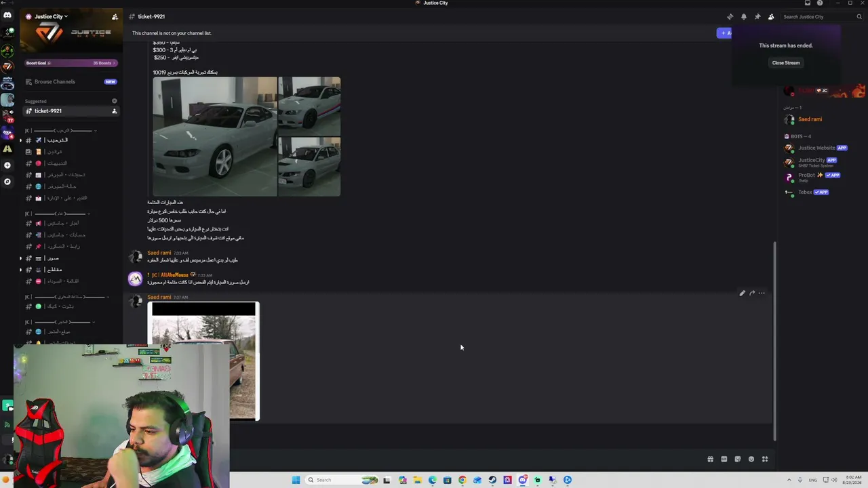Click the Saed rami username at 7:33 AM
Viewport: 868px width, 488px height.
(x=159, y=253)
